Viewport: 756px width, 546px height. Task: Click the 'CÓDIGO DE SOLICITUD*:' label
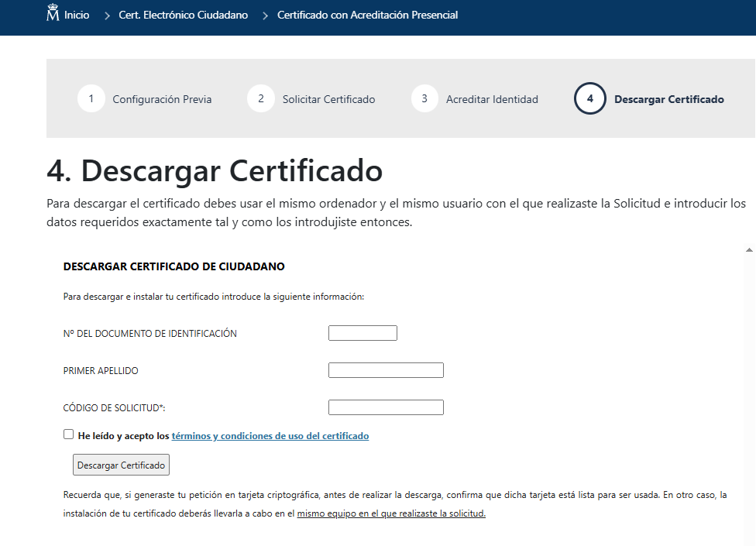point(115,407)
